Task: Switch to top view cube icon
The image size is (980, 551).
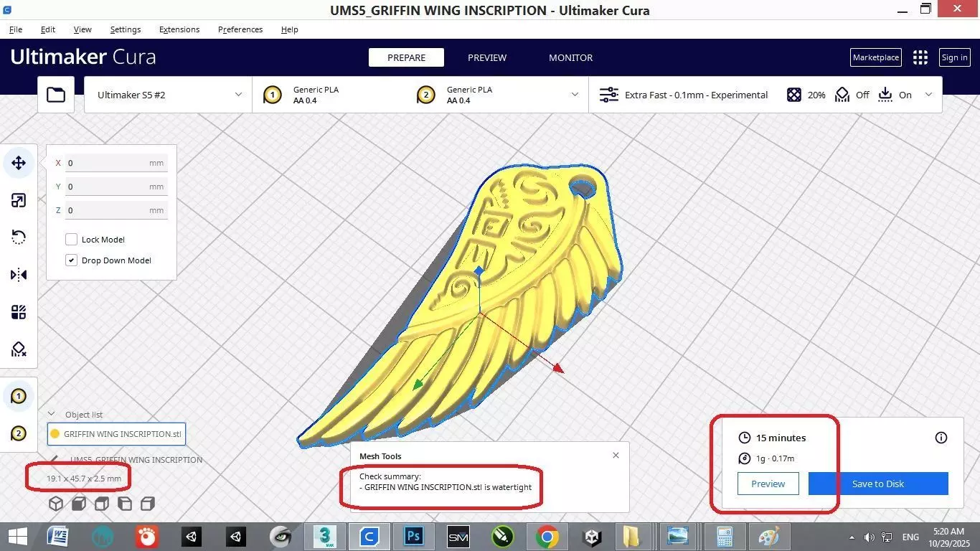Action: [x=102, y=504]
